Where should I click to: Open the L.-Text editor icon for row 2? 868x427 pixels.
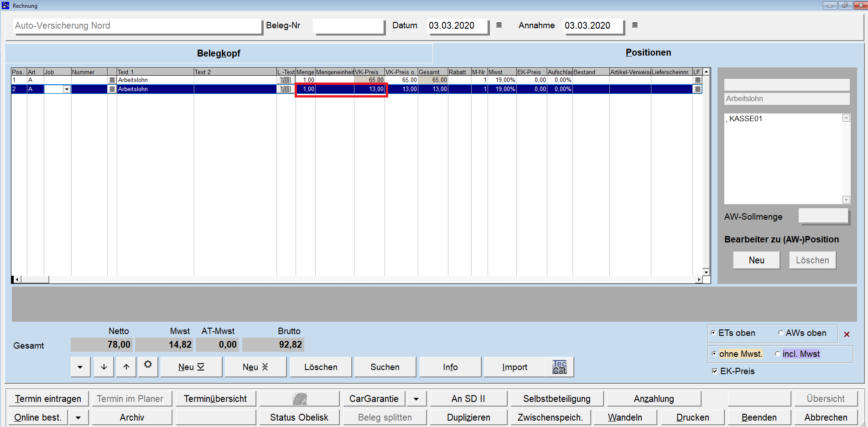pyautogui.click(x=286, y=89)
